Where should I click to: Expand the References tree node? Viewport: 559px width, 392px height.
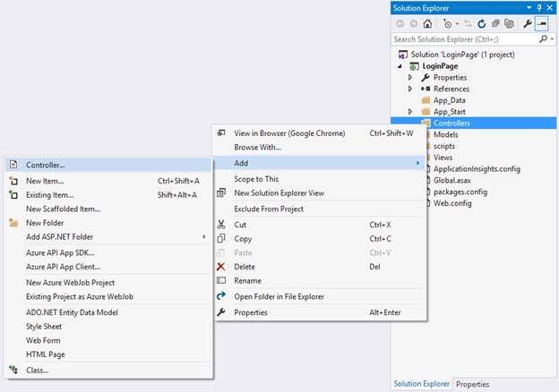point(410,89)
